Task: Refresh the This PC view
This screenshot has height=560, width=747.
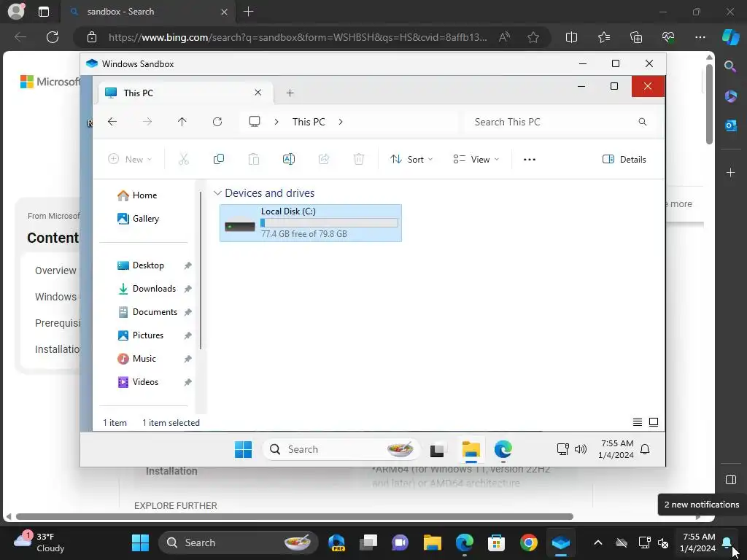Action: (217, 122)
